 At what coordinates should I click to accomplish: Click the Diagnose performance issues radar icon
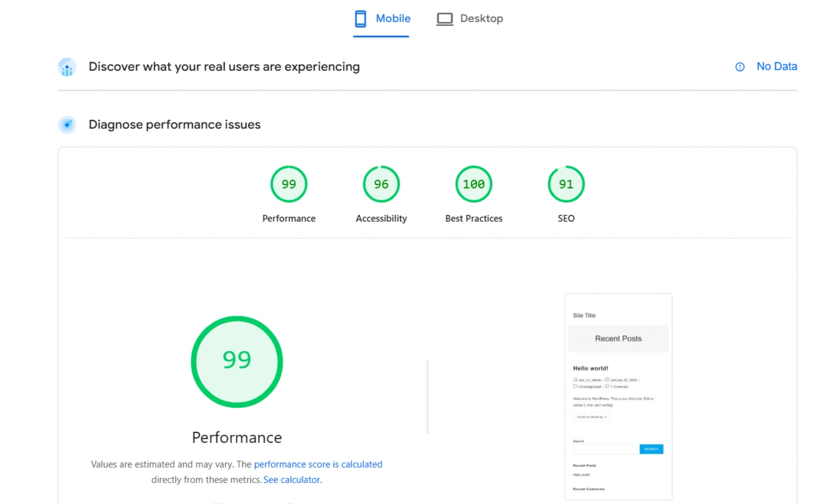pos(67,125)
